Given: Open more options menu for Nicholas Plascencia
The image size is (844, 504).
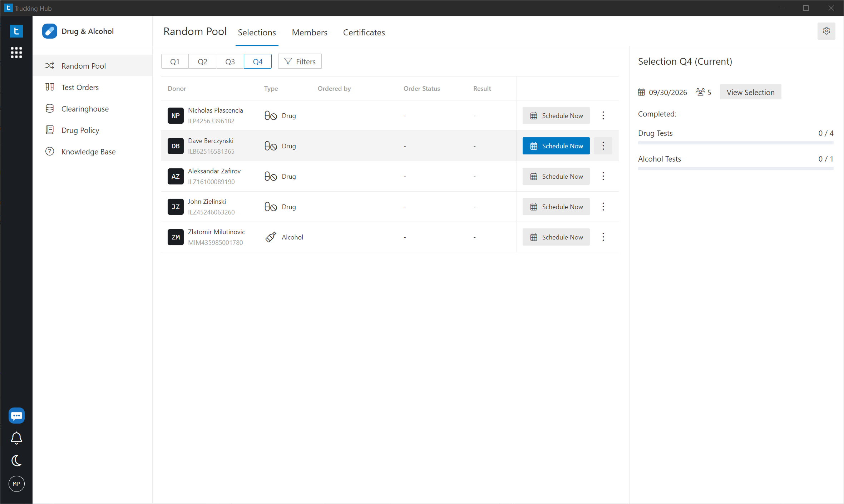Looking at the screenshot, I should tap(603, 115).
